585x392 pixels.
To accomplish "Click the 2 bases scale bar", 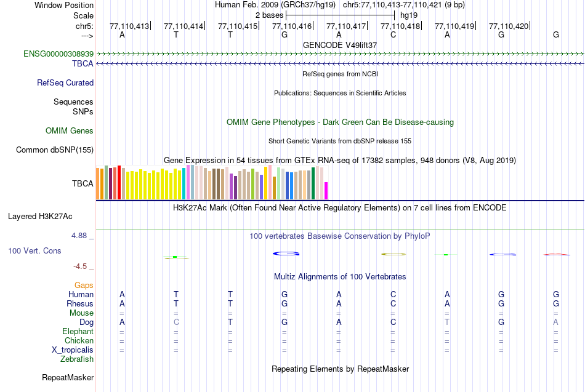I will (340, 15).
